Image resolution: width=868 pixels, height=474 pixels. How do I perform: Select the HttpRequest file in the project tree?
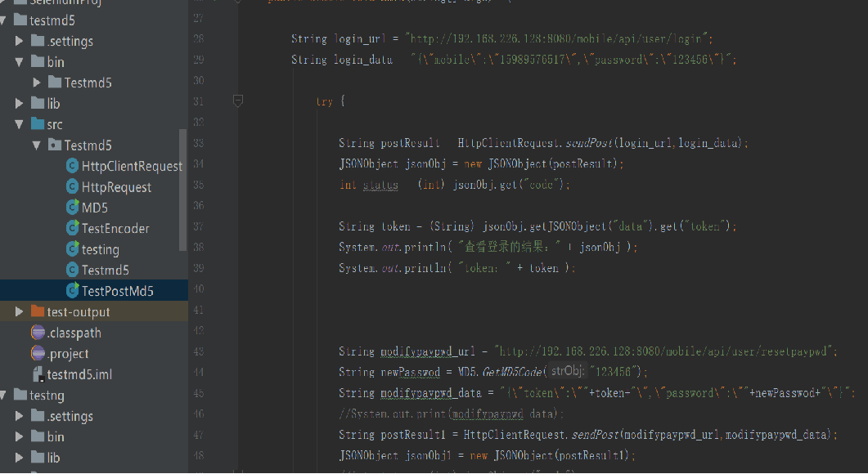point(116,187)
